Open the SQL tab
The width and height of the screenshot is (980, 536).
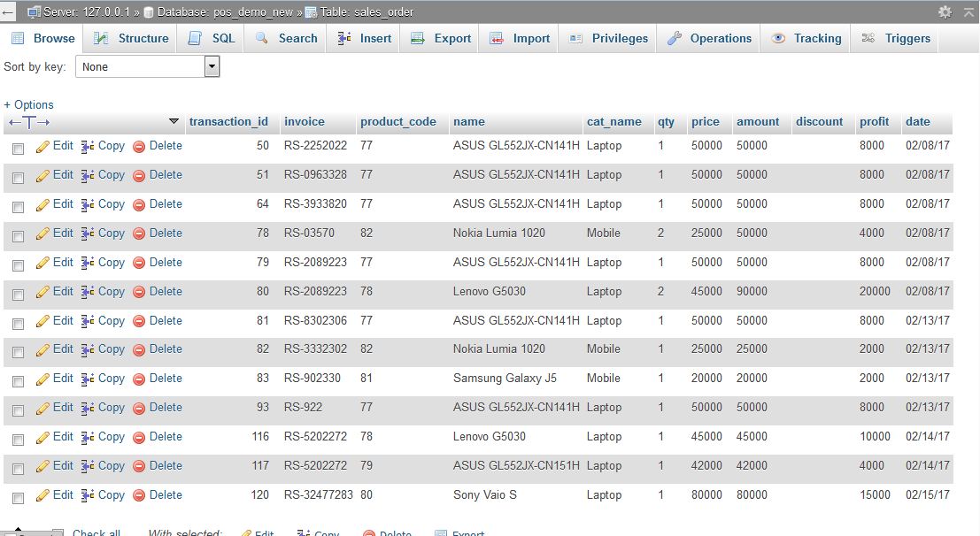click(212, 39)
